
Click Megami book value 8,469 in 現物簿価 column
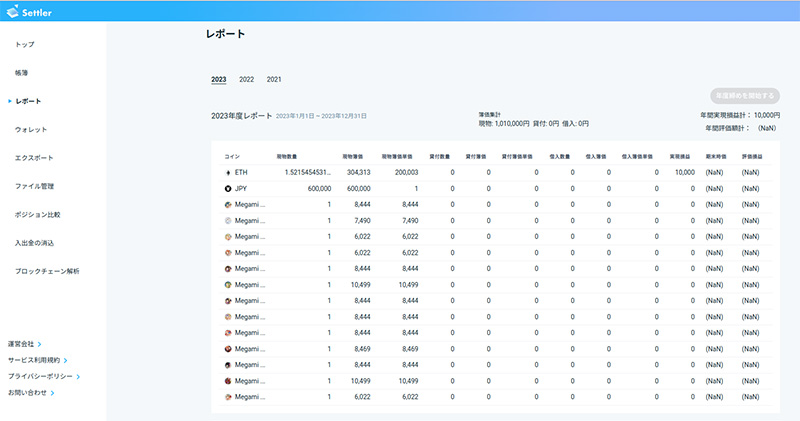[362, 349]
